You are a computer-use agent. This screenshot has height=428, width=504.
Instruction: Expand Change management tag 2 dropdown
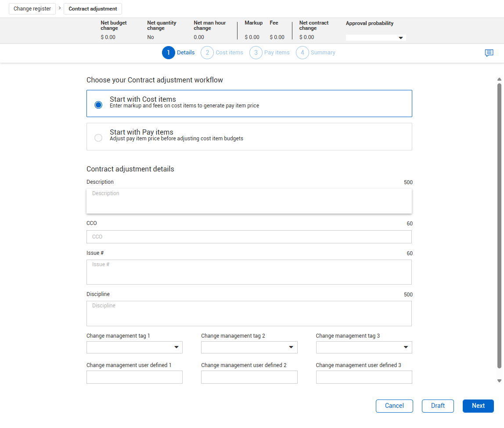pyautogui.click(x=249, y=347)
